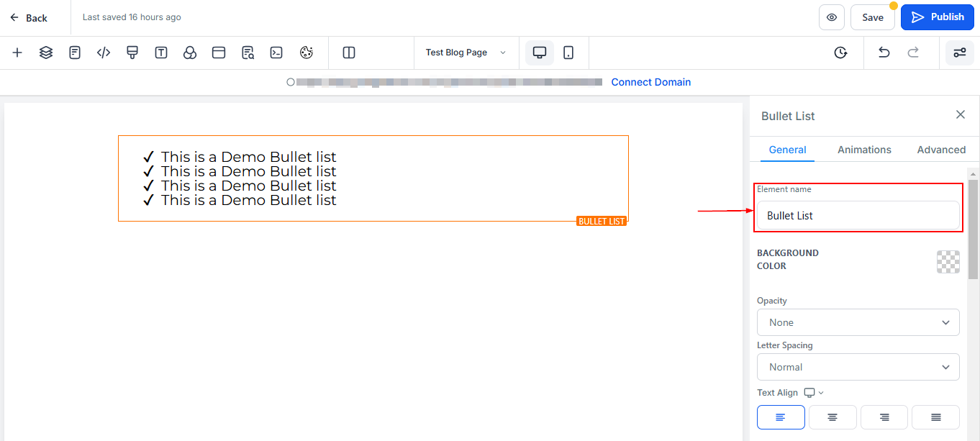Click the undo arrow icon

pyautogui.click(x=884, y=53)
